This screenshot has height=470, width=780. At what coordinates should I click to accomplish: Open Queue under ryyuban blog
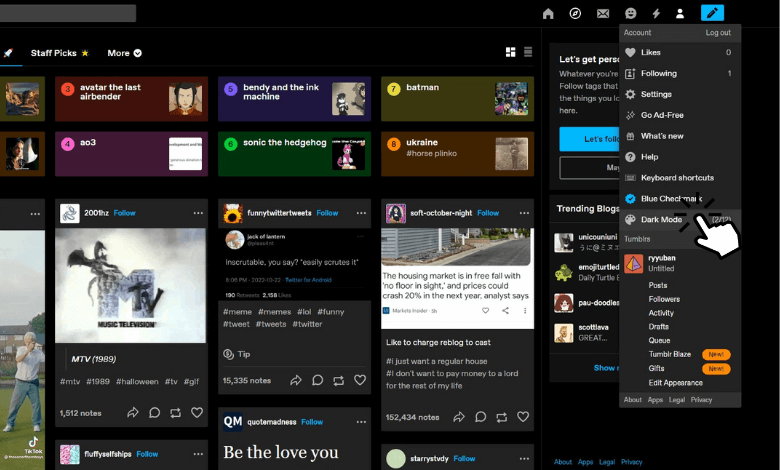pos(659,341)
